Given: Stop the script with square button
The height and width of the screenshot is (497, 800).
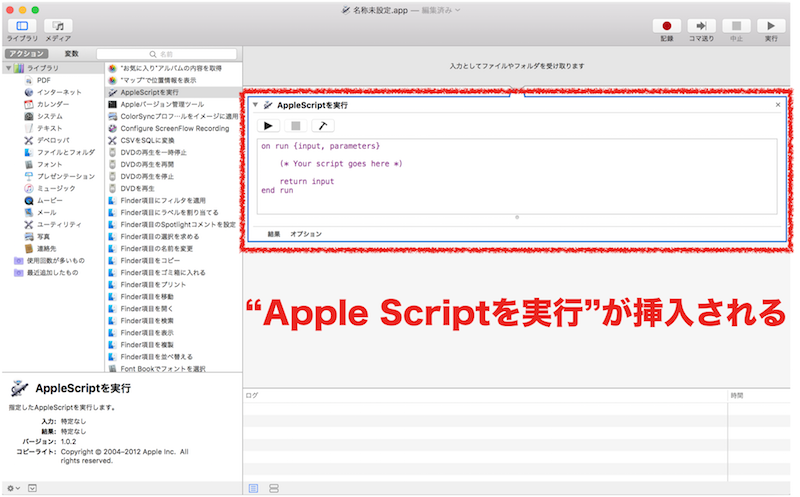Looking at the screenshot, I should tap(295, 126).
